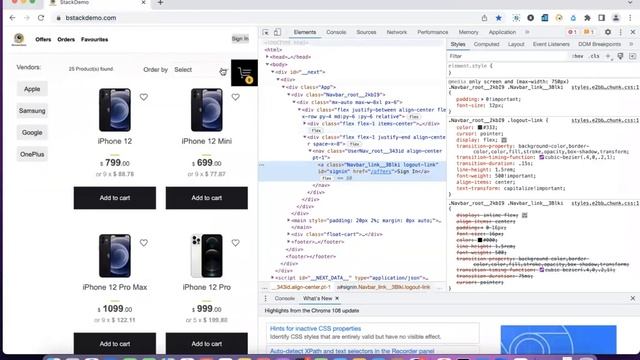Filter by OnePlus vendor
The height and width of the screenshot is (360, 640).
pos(32,154)
